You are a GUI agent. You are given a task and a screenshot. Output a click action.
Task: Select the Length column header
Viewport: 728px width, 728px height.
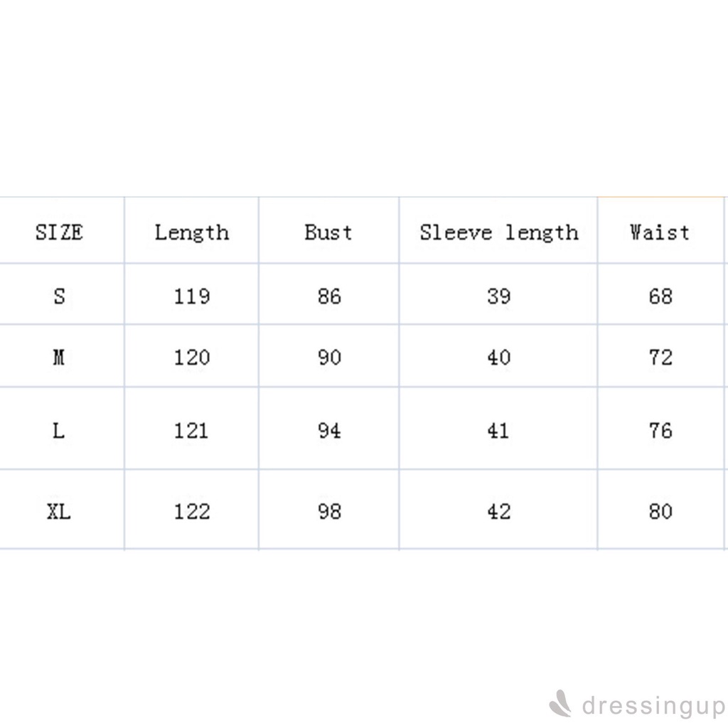click(192, 232)
